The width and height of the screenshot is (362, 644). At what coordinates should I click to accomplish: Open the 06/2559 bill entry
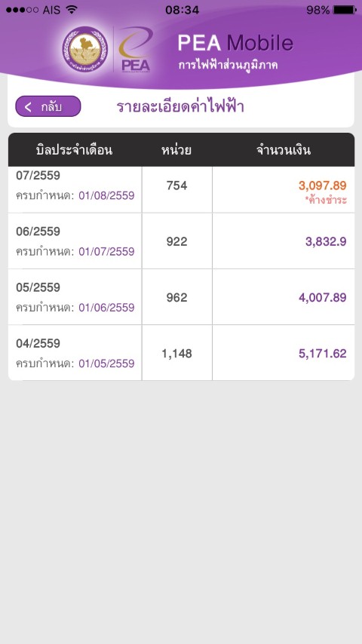181,241
